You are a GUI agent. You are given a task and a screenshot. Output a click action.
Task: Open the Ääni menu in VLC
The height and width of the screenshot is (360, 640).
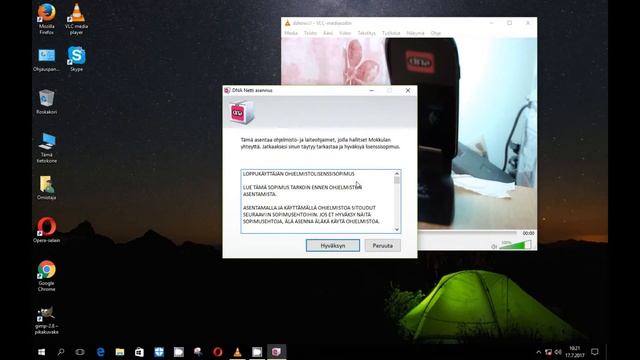328,33
